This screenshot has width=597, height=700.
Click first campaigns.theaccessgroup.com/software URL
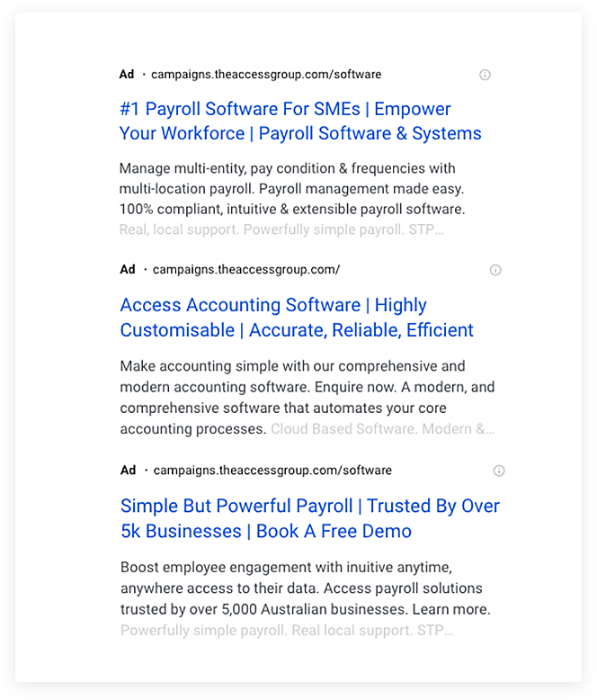266,74
